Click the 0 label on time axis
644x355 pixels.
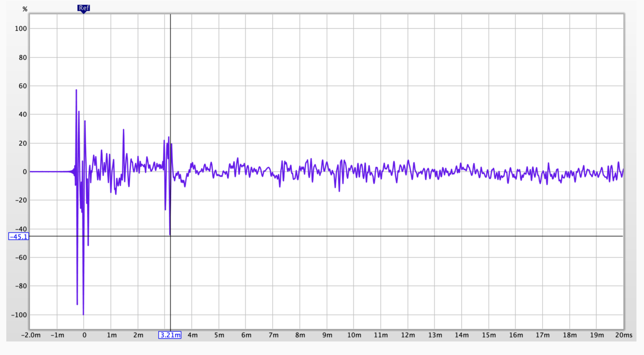(x=84, y=335)
